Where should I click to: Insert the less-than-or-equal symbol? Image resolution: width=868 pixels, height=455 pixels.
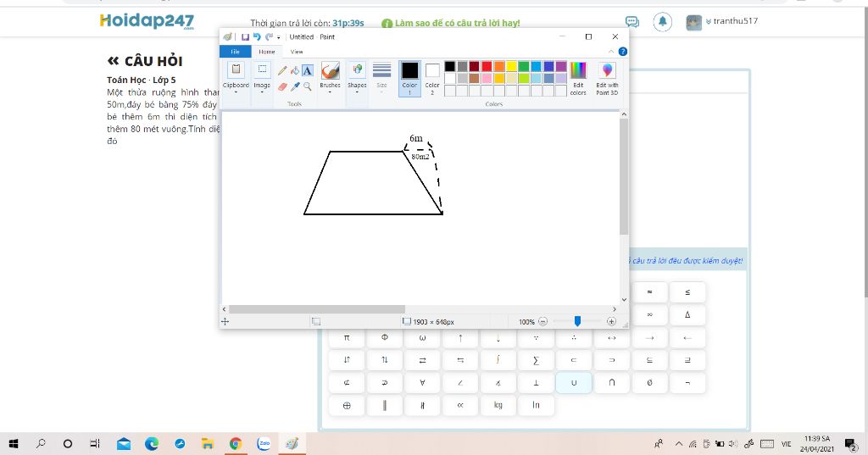pos(687,291)
